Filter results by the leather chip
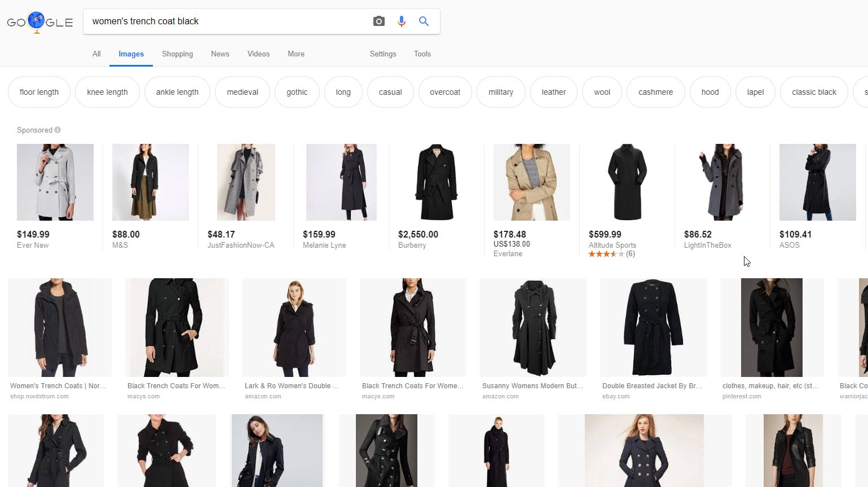The width and height of the screenshot is (868, 487). (553, 91)
